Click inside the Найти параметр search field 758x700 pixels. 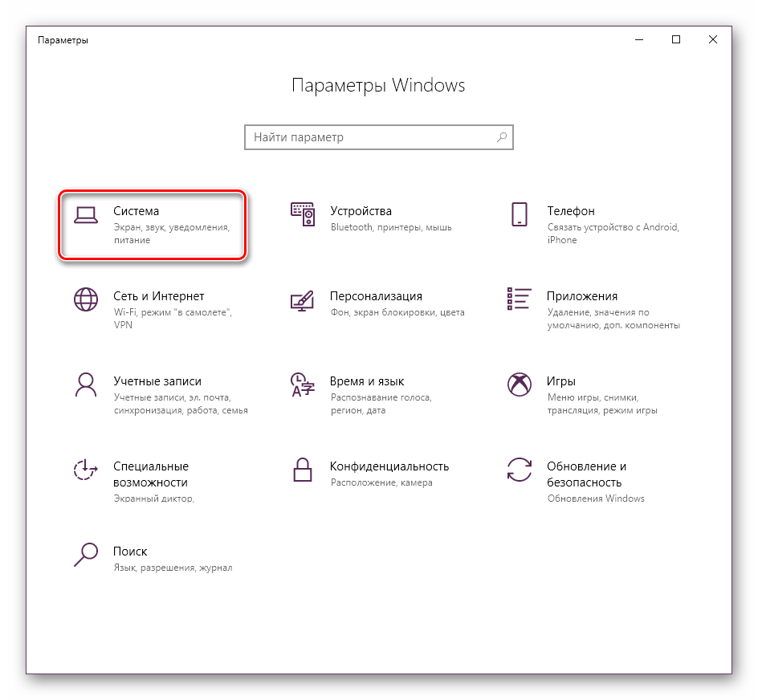pyautogui.click(x=369, y=137)
